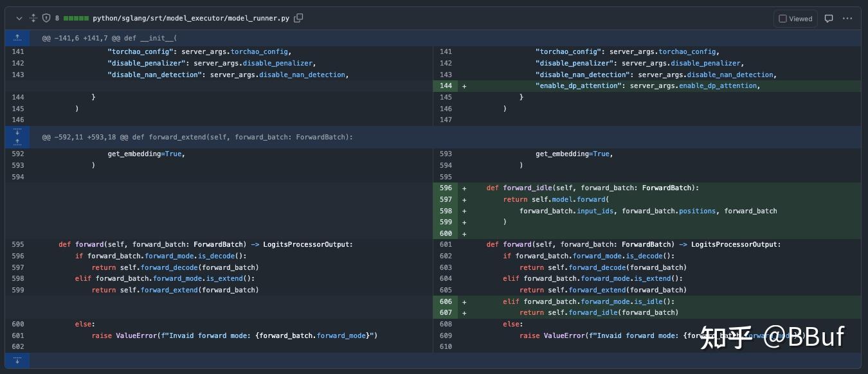Screen dimensions: 868x374
Task: Expand lines above the __init__ hunk
Action: 17,38
